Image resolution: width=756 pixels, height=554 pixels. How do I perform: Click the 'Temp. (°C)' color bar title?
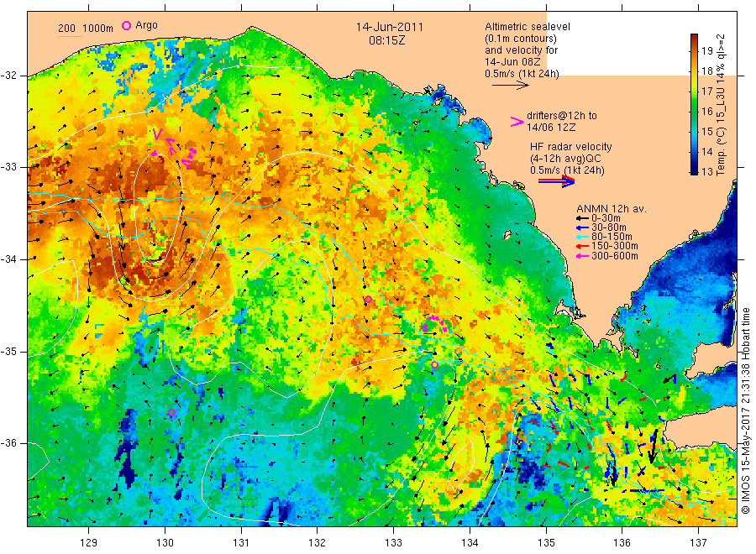point(721,152)
